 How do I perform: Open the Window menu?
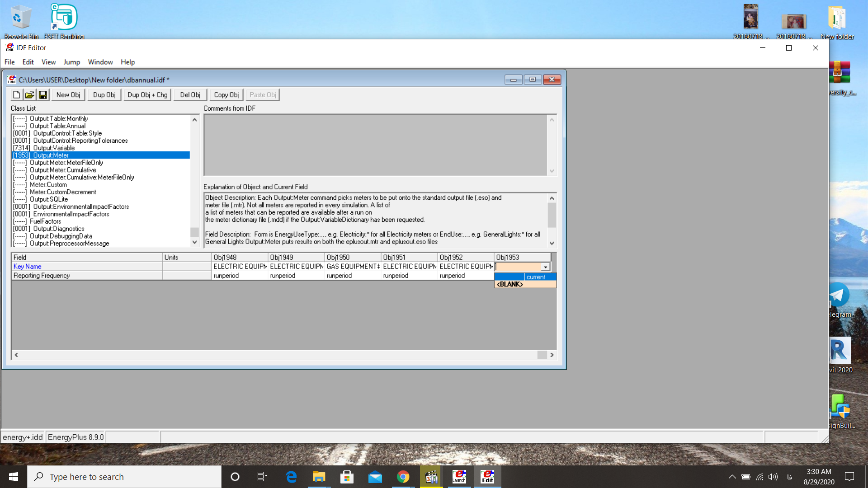tap(100, 62)
